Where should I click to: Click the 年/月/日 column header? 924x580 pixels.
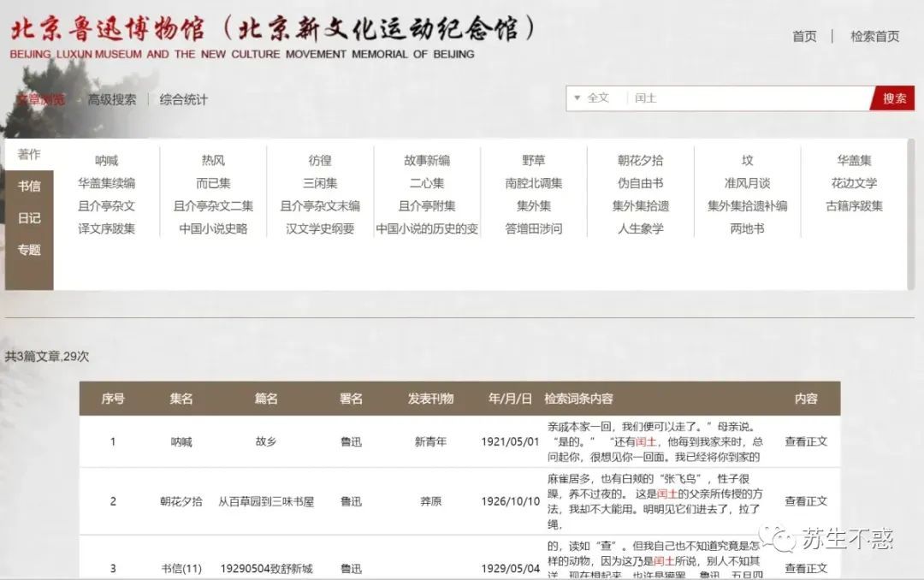click(510, 399)
